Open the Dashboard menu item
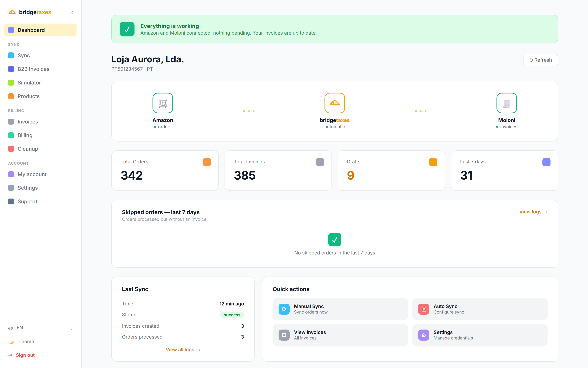The width and height of the screenshot is (588, 368). click(41, 30)
